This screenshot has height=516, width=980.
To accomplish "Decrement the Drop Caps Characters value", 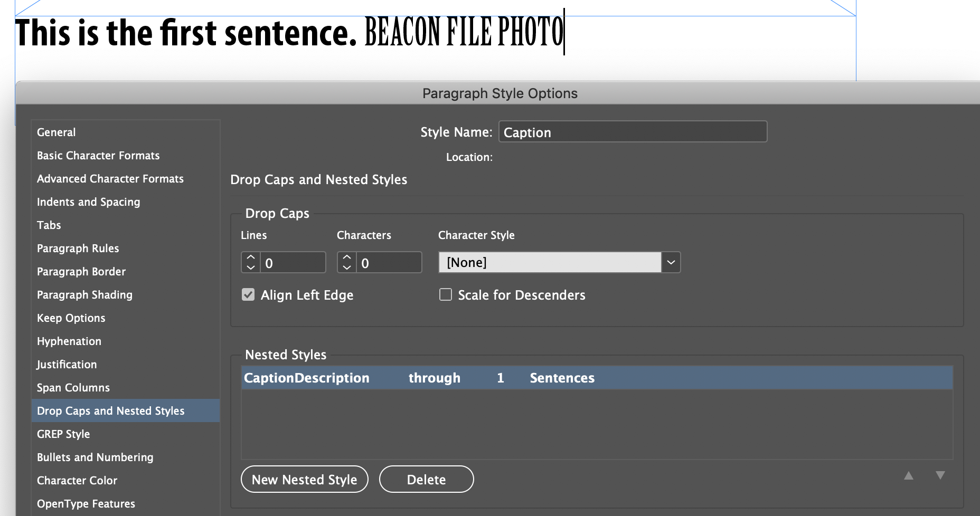I will click(347, 267).
